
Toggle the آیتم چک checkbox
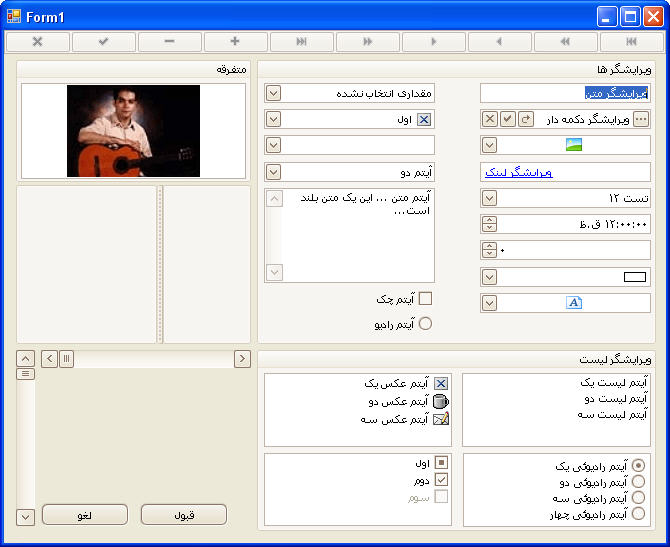pos(425,298)
